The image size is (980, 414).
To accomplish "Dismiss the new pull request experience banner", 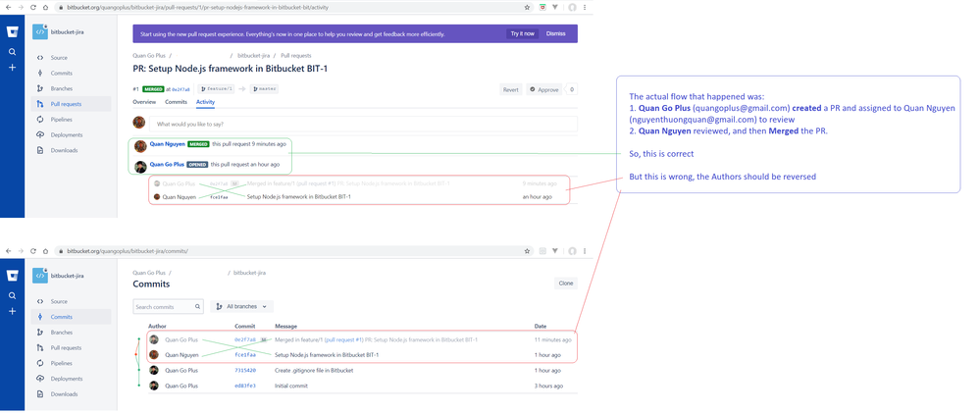I will click(x=555, y=33).
